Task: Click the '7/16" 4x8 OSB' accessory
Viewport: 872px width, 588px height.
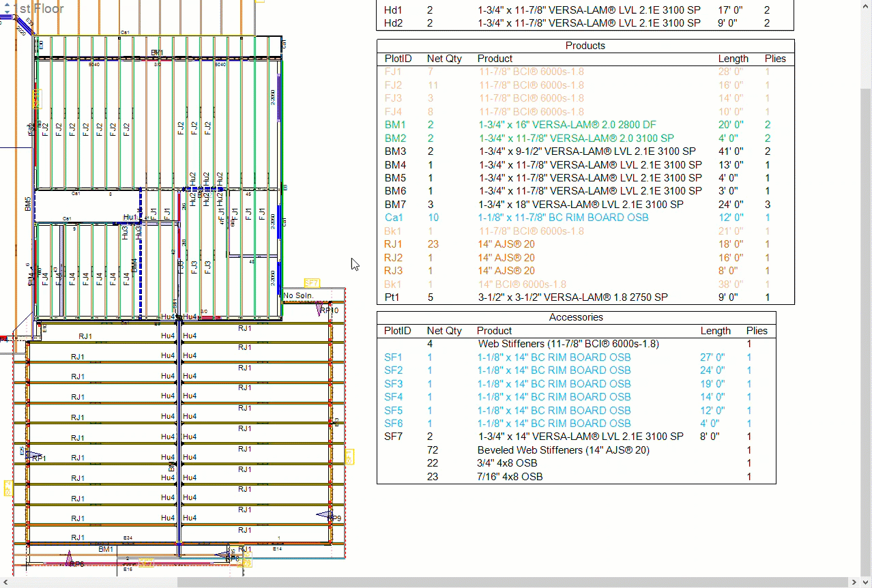Action: point(510,477)
